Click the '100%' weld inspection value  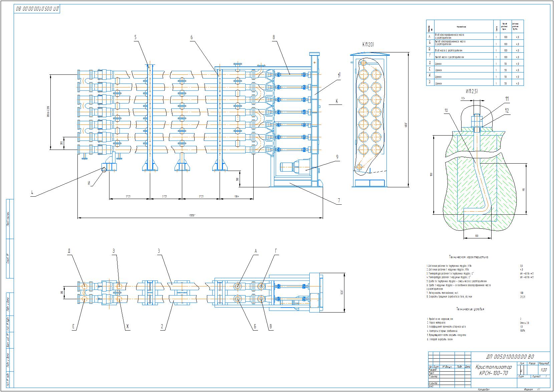coord(522,331)
